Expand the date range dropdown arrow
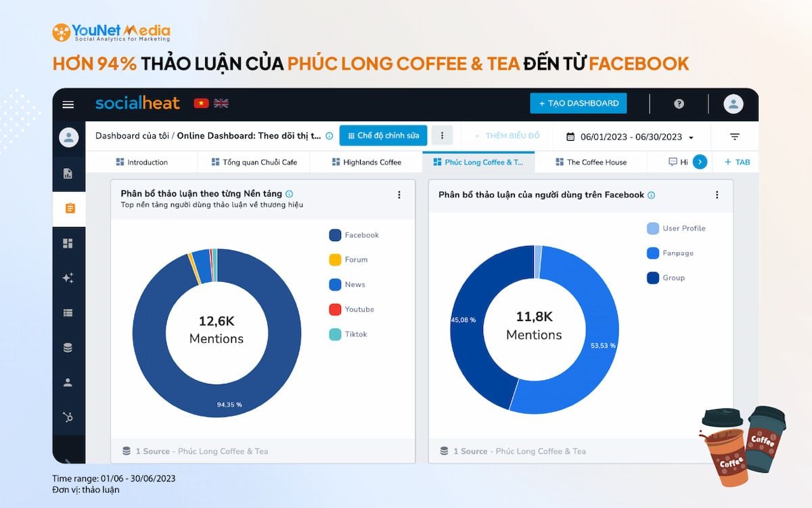Viewport: 812px width, 508px height. (691, 137)
